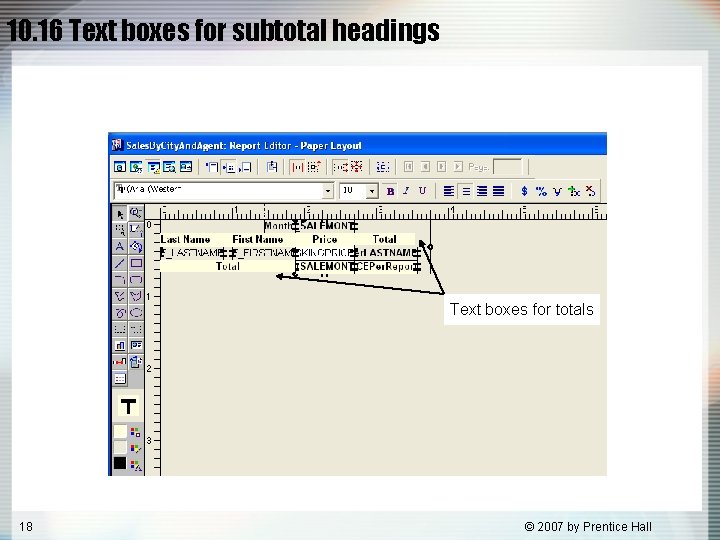Open the Line Color palette
720x540 pixels.
click(135, 448)
